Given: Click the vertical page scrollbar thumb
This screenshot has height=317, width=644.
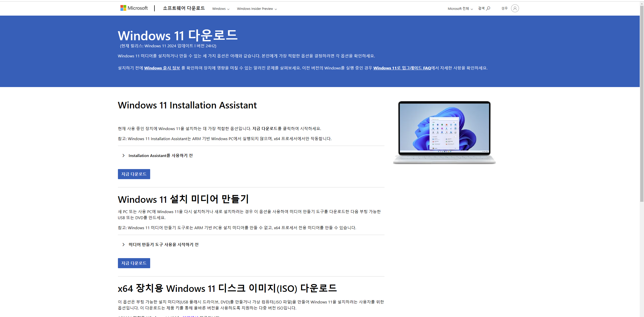Looking at the screenshot, I should [x=642, y=103].
